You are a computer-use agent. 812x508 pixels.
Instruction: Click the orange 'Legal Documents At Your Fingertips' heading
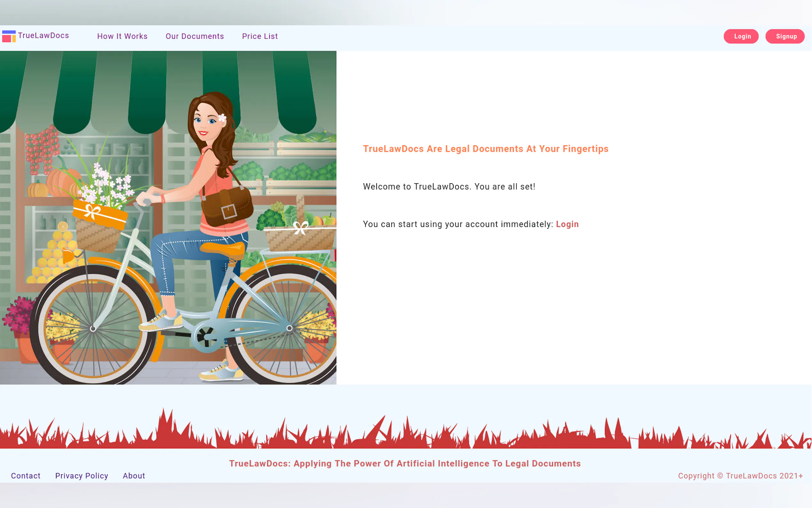pyautogui.click(x=485, y=149)
